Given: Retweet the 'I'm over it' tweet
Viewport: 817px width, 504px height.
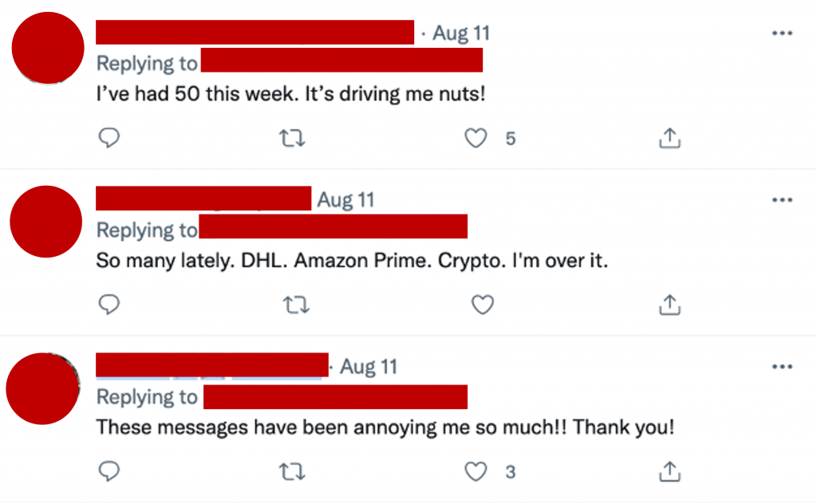Looking at the screenshot, I should [x=296, y=305].
